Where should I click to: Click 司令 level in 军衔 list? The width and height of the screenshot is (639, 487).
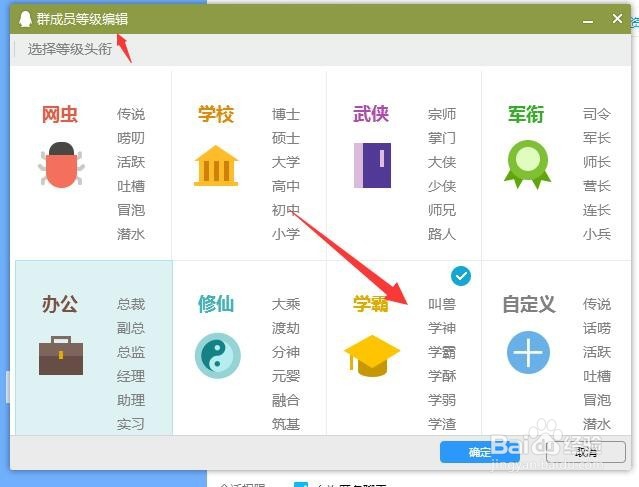click(x=597, y=114)
